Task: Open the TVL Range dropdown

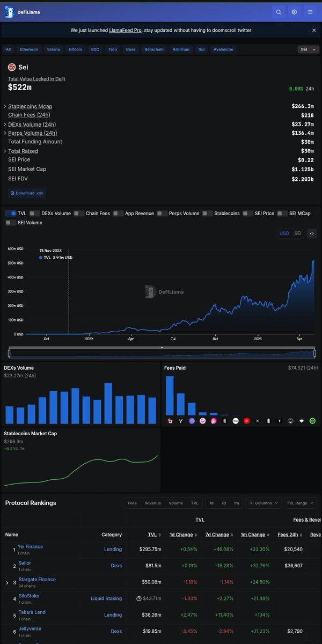Action: click(x=300, y=503)
